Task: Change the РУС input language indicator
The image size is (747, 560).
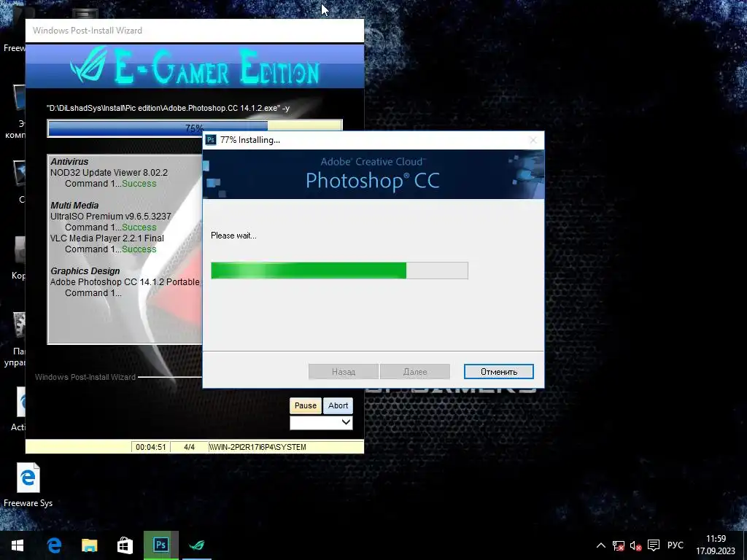Action: 675,545
